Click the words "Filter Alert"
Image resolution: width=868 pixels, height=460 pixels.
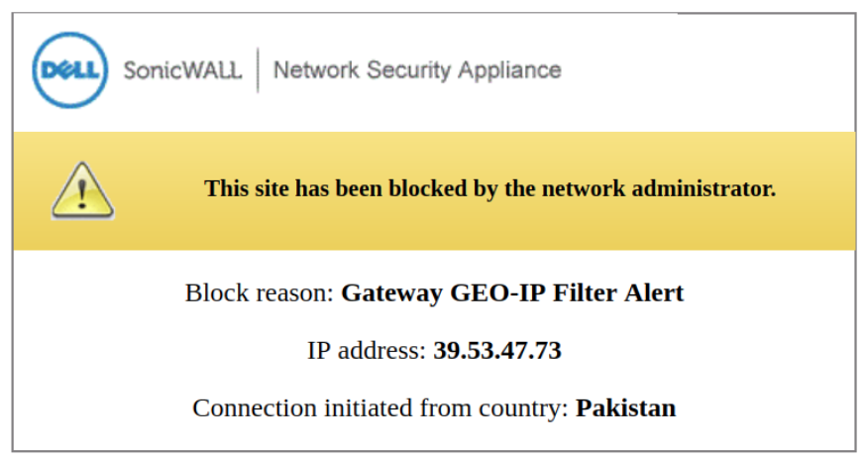pyautogui.click(x=608, y=293)
